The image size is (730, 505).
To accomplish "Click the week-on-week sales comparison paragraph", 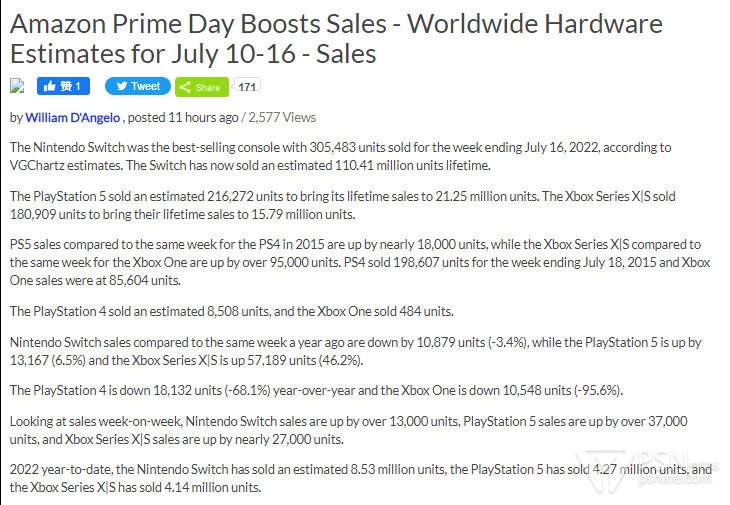I will (x=349, y=430).
